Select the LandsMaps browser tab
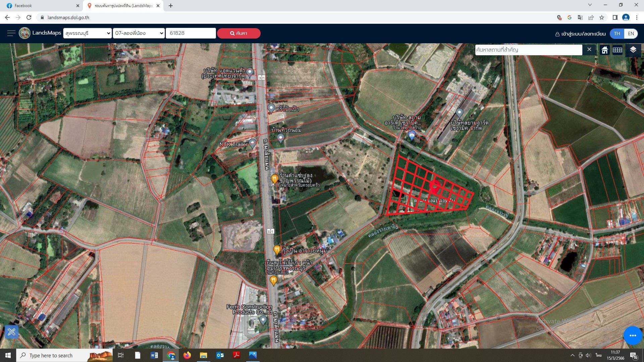Viewport: 644px width, 362px height. pyautogui.click(x=123, y=6)
